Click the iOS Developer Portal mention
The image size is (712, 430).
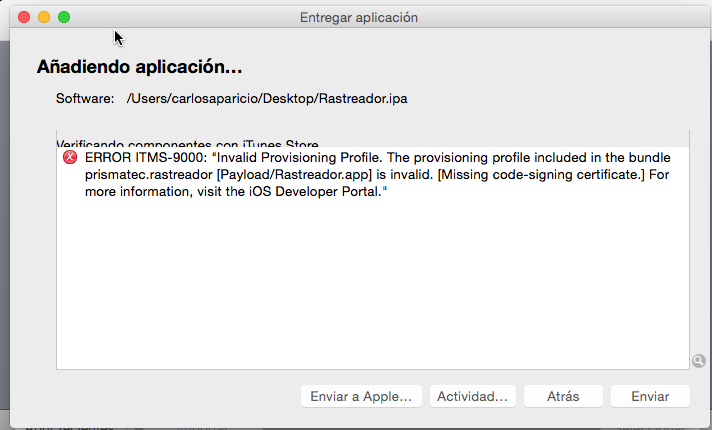320,191
